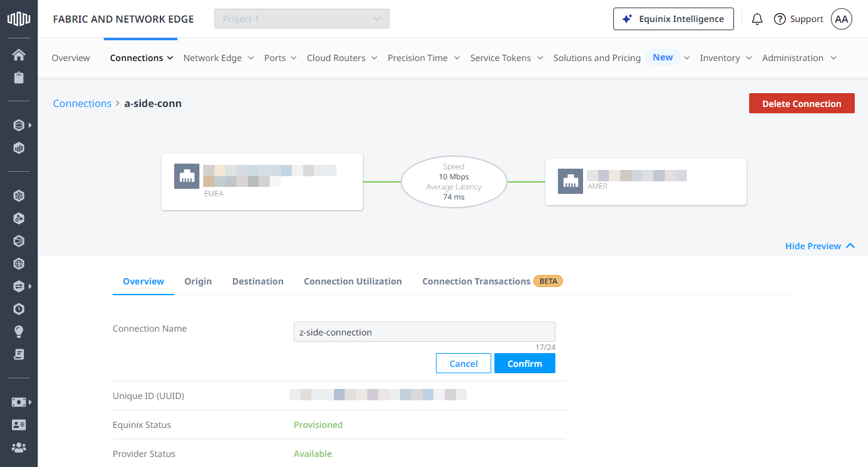The image size is (868, 467).
Task: Switch to the Origin tab
Action: 198,281
